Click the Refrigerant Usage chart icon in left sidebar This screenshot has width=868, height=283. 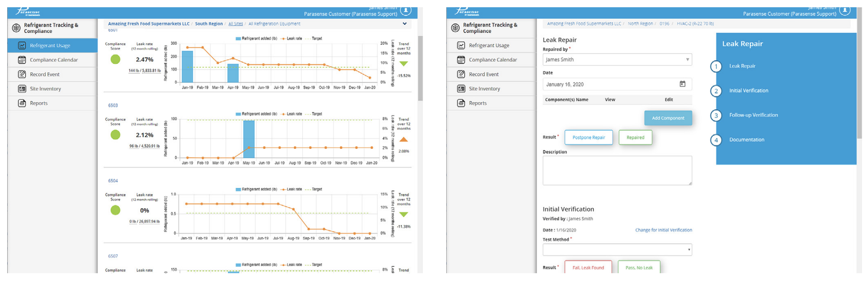tap(22, 46)
